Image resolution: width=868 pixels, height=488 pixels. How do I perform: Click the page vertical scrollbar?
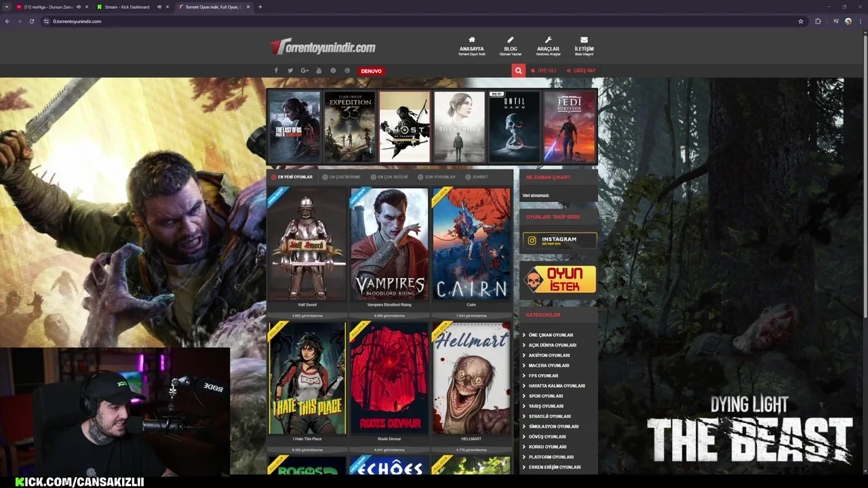[x=865, y=176]
